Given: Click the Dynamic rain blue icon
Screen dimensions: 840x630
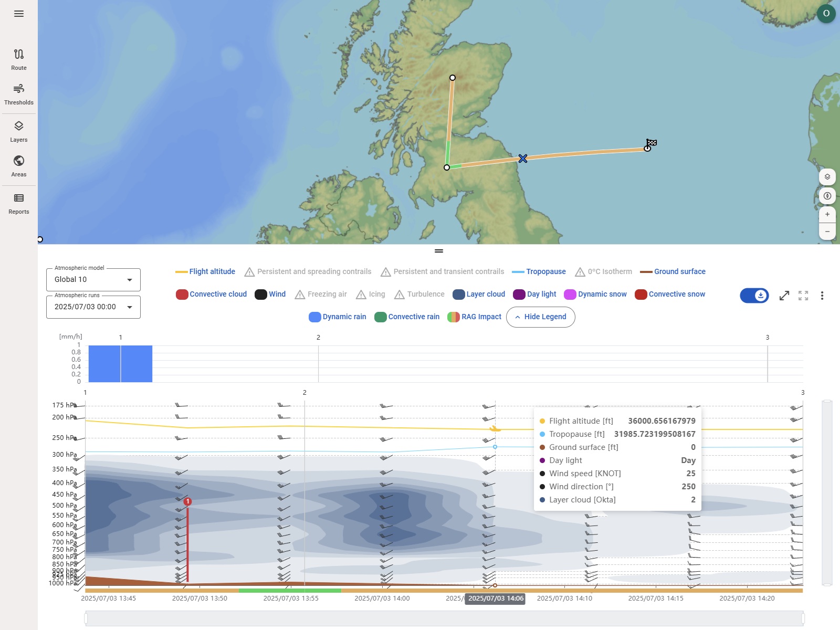Looking at the screenshot, I should pos(314,317).
